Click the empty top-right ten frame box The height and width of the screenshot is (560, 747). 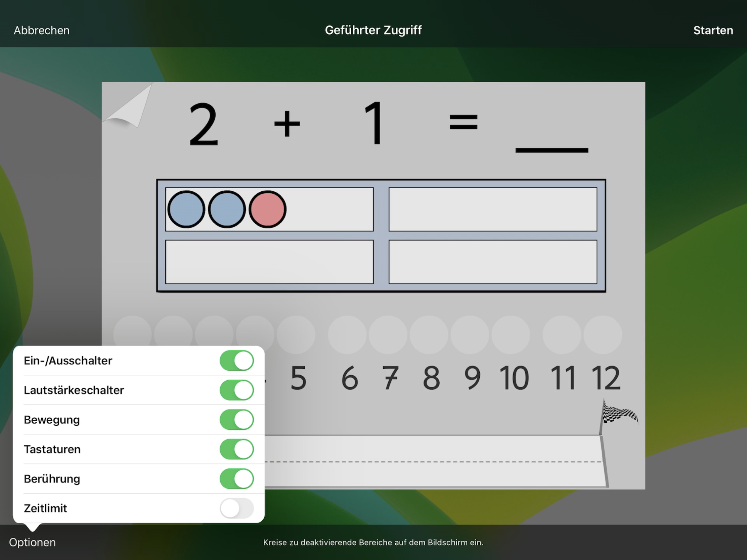pyautogui.click(x=493, y=209)
